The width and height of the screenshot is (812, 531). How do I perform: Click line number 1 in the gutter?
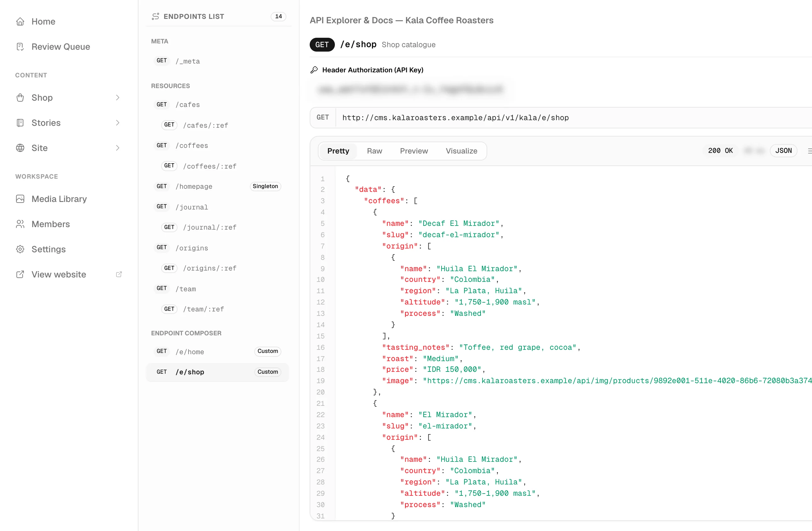[322, 179]
